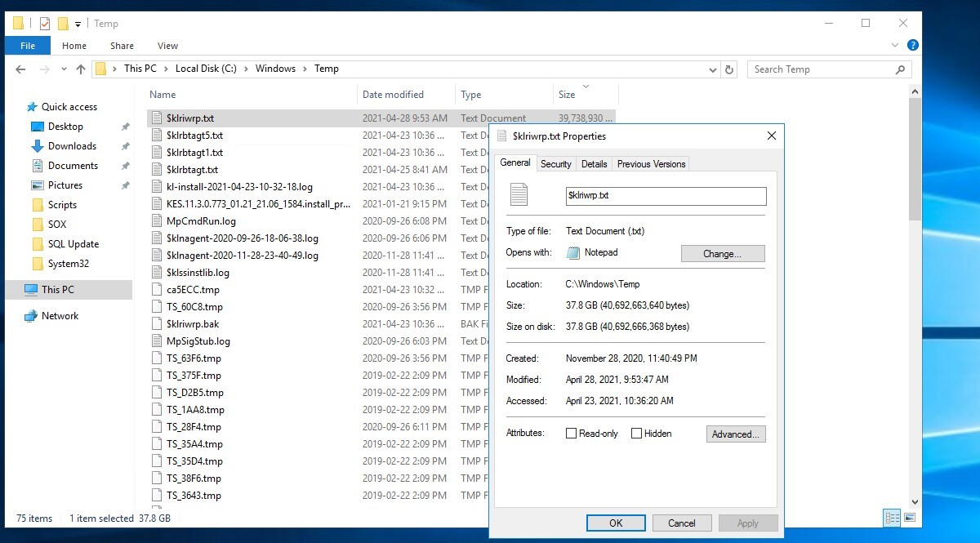Image resolution: width=980 pixels, height=543 pixels.
Task: Open Quick Access Toolbar customize dropdown
Action: click(78, 24)
